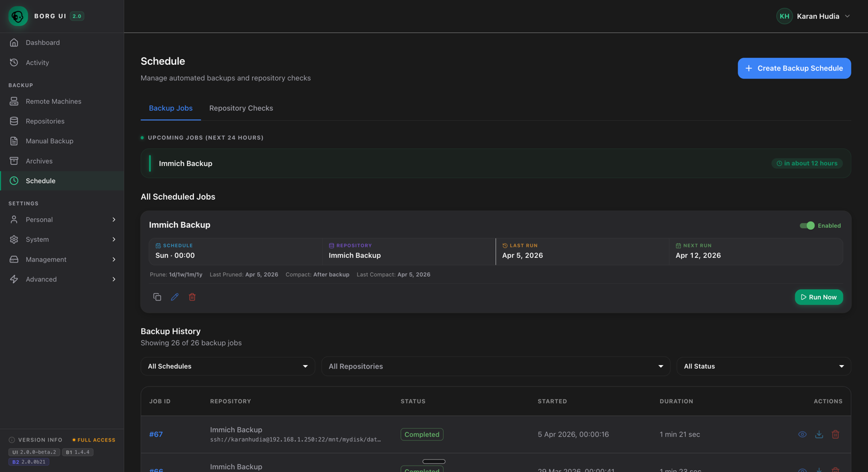The height and width of the screenshot is (472, 868).
Task: Open the All Status filter dropdown
Action: pos(764,366)
